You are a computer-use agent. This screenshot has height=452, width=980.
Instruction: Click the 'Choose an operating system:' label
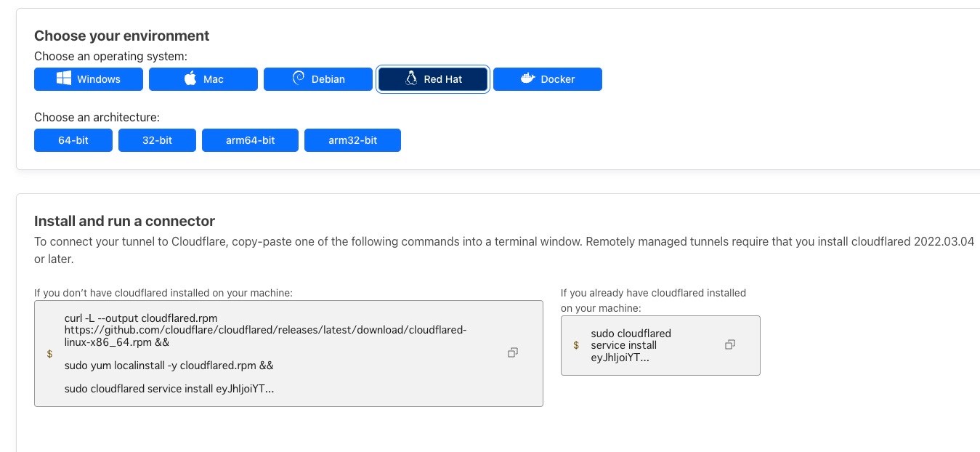[110, 56]
